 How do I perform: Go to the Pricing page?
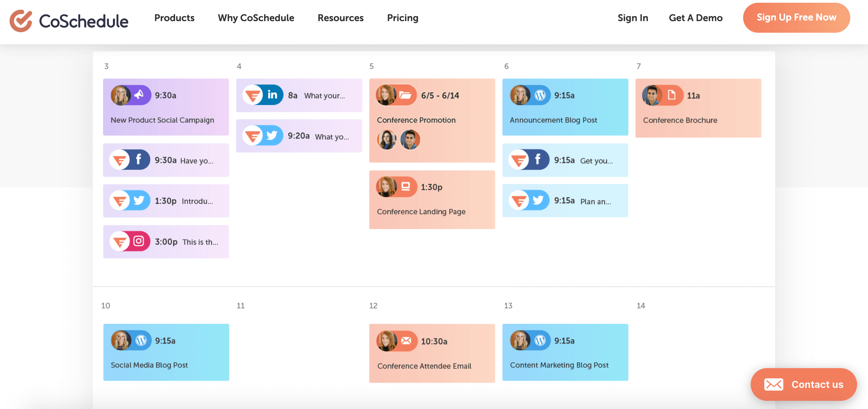pos(403,18)
